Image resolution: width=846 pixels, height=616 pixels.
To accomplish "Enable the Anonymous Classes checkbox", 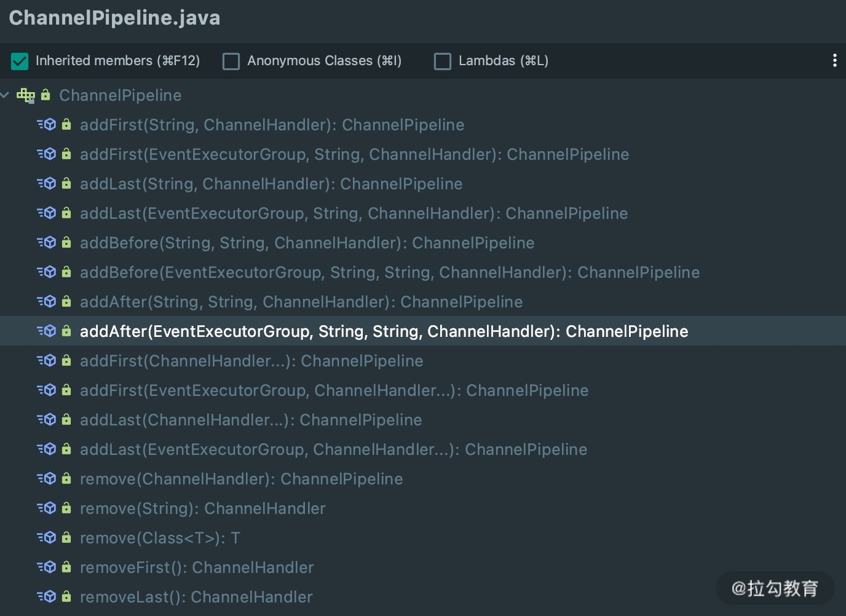I will click(x=231, y=61).
